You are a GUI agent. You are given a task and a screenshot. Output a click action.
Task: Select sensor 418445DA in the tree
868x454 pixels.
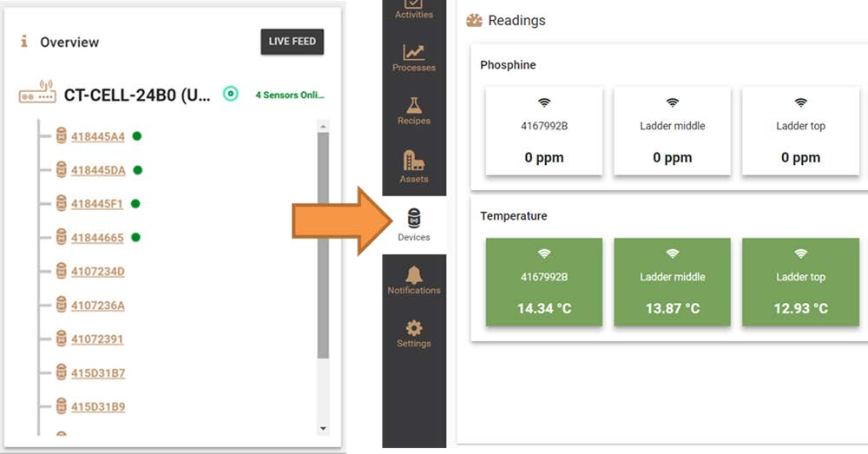[97, 170]
